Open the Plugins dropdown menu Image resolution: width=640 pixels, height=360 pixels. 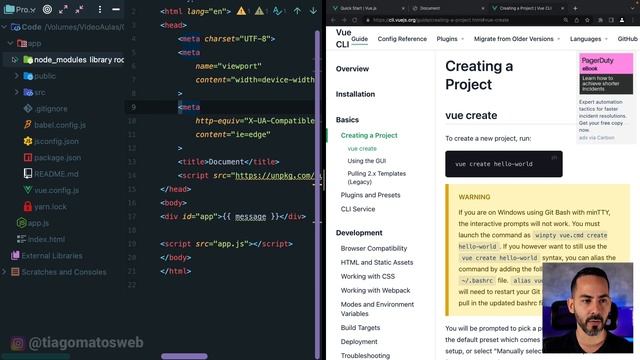pyautogui.click(x=450, y=39)
